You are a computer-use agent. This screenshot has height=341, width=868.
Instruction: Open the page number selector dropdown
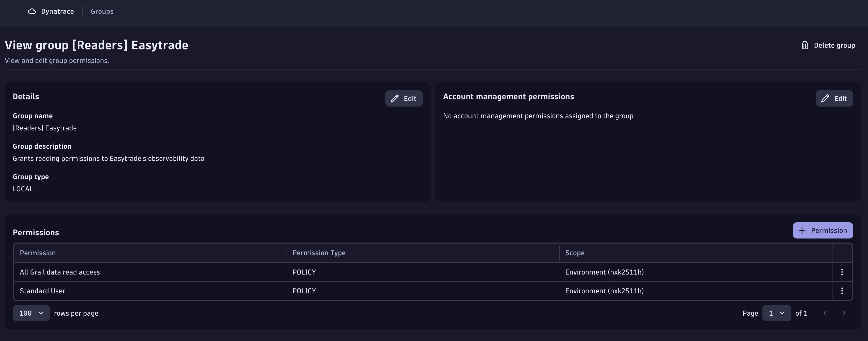776,313
